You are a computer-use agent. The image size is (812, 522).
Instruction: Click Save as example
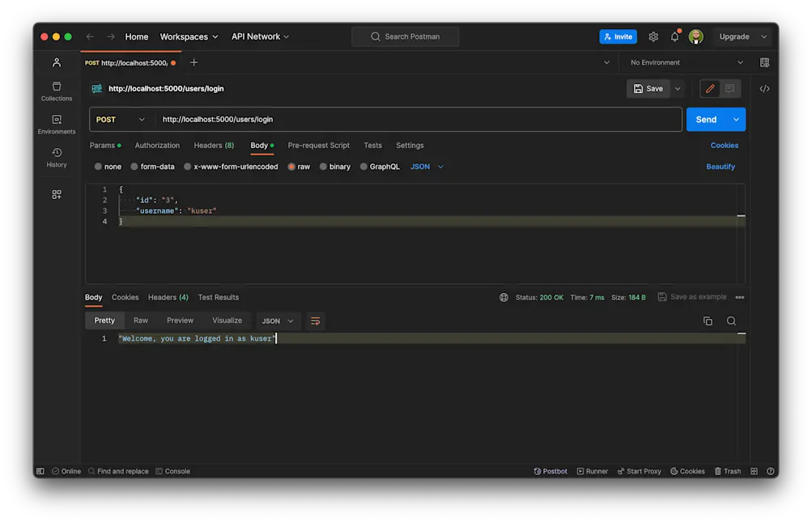(x=692, y=297)
